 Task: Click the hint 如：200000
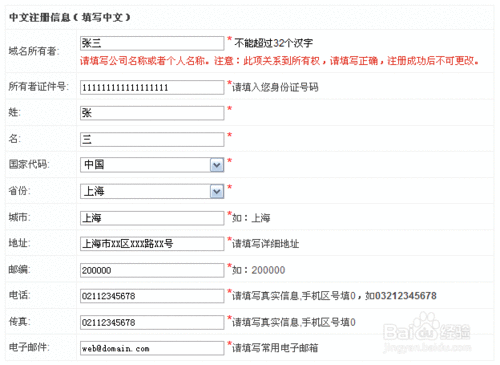259,270
